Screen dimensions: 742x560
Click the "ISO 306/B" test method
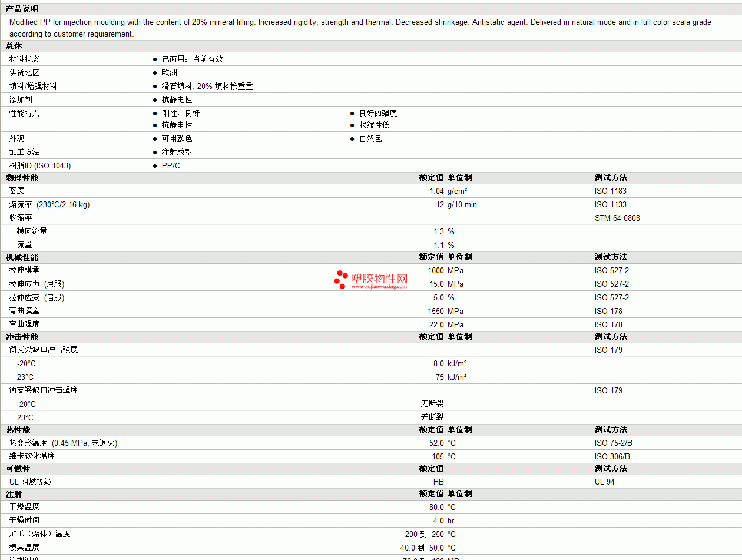click(x=614, y=456)
